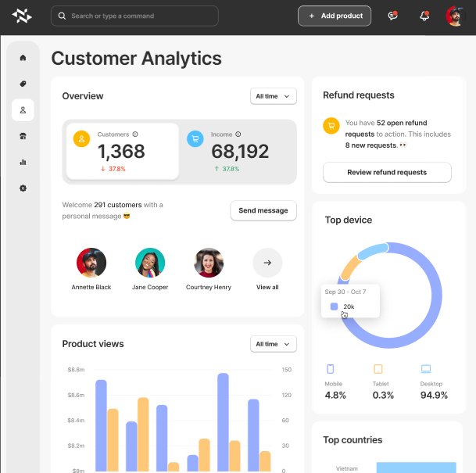Open the notifications bell icon

pos(424,16)
